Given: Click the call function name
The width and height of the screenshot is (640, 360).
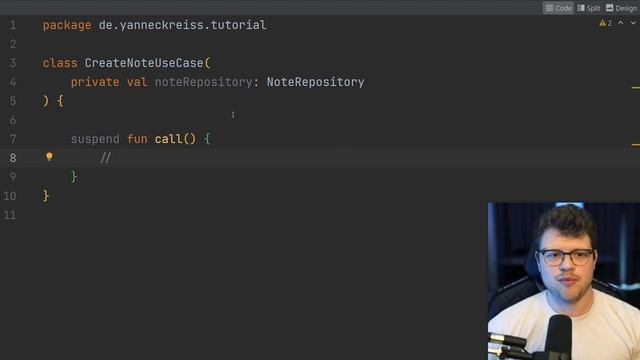Looking at the screenshot, I should (169, 139).
